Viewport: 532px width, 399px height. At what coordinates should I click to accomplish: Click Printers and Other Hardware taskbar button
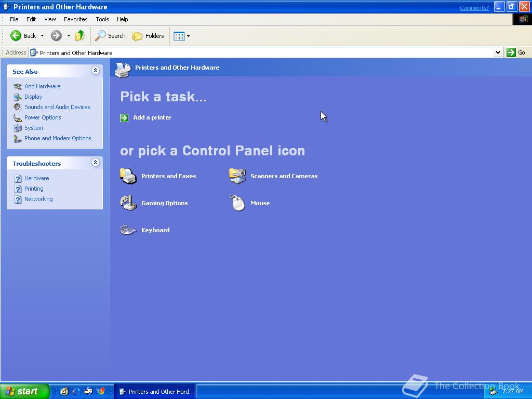point(155,392)
